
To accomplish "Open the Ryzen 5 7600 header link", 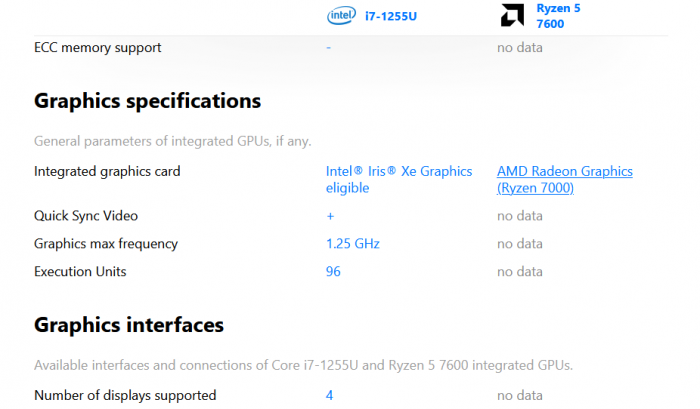I will [558, 15].
